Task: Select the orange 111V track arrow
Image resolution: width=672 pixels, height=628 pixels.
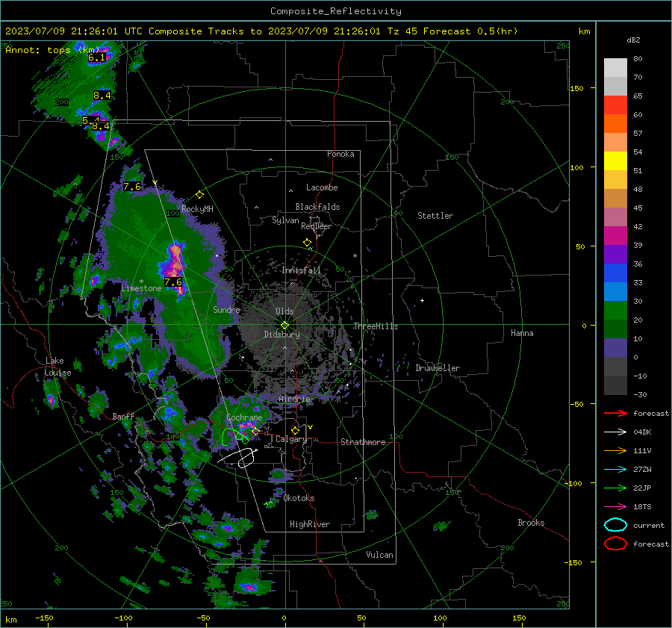Action: click(x=615, y=450)
